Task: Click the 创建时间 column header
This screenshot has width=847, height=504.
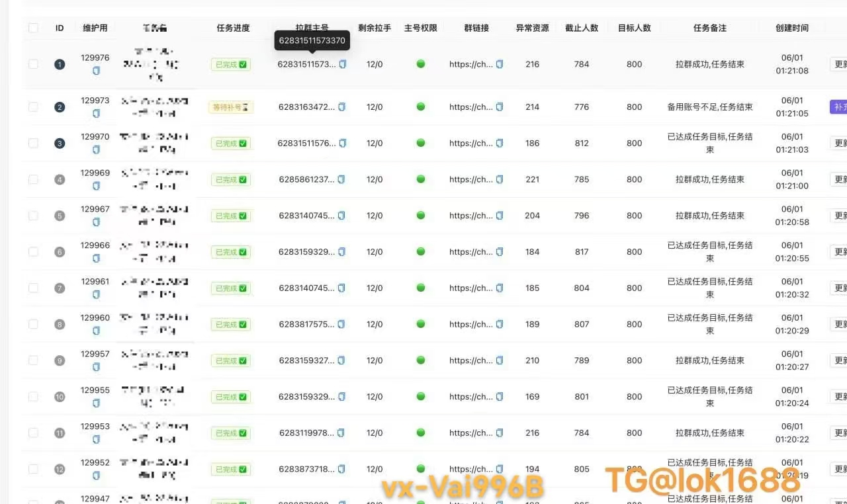Action: (791, 28)
